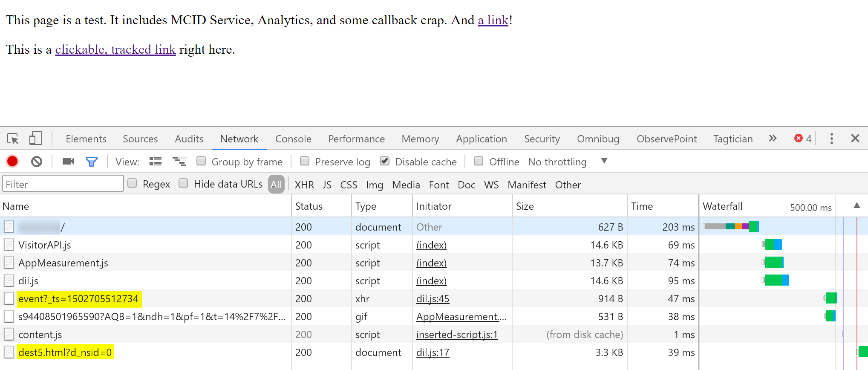The image size is (868, 370).
Task: Click the Waterfall sort arrow
Action: click(856, 206)
